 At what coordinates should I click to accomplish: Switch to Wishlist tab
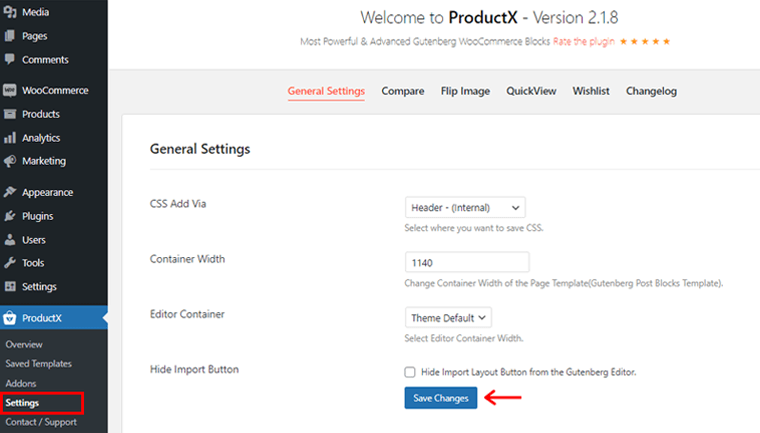click(591, 91)
